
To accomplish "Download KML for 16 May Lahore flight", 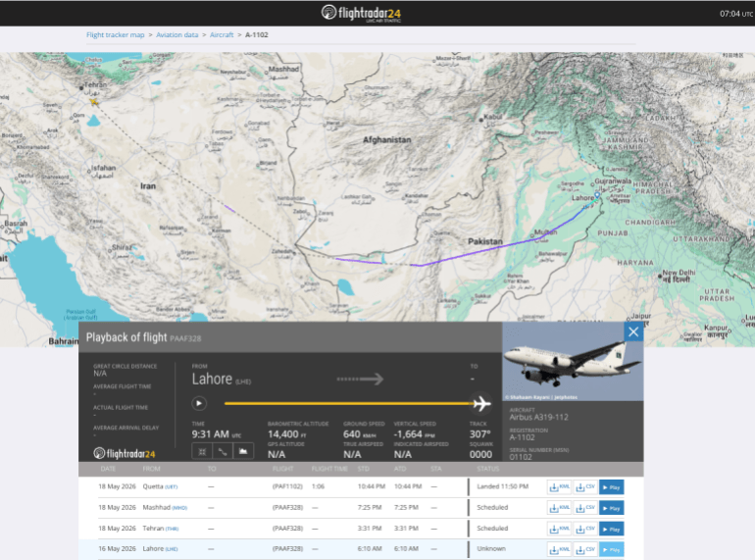I will (560, 549).
